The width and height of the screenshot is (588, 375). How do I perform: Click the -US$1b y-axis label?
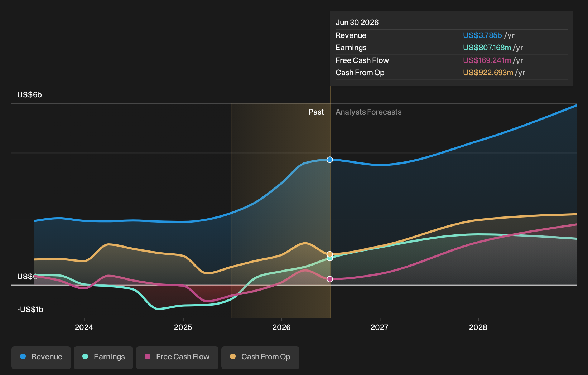coord(30,310)
